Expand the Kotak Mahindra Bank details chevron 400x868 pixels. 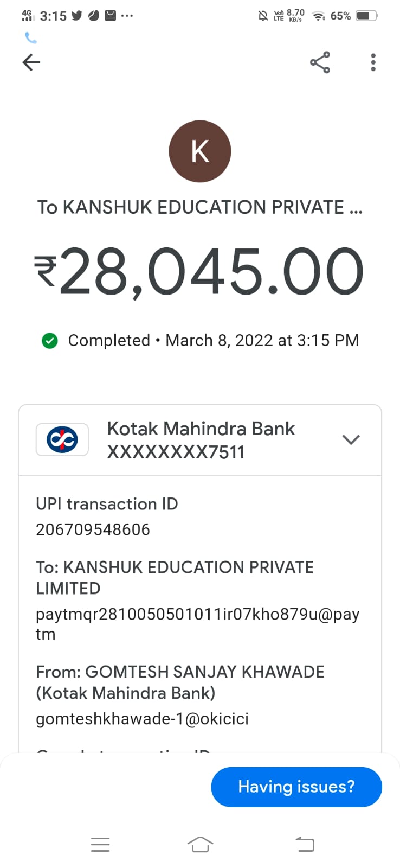[x=351, y=439]
